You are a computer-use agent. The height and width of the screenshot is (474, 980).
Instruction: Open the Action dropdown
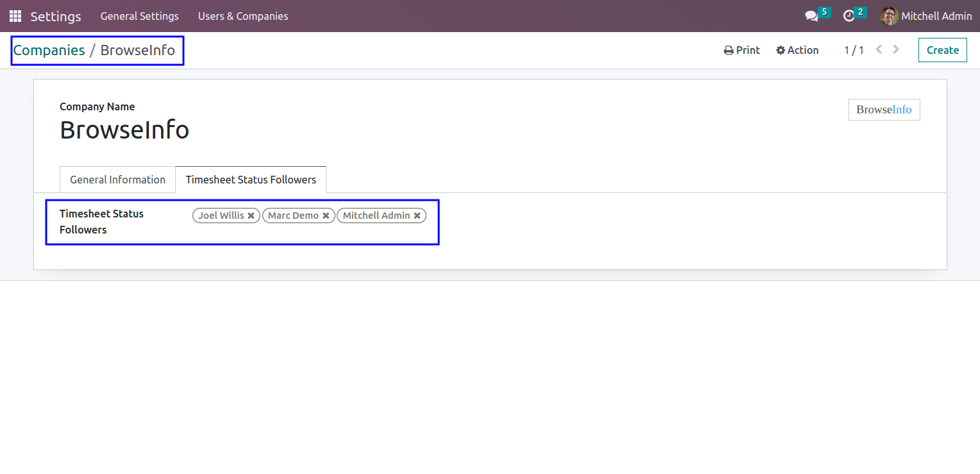797,50
